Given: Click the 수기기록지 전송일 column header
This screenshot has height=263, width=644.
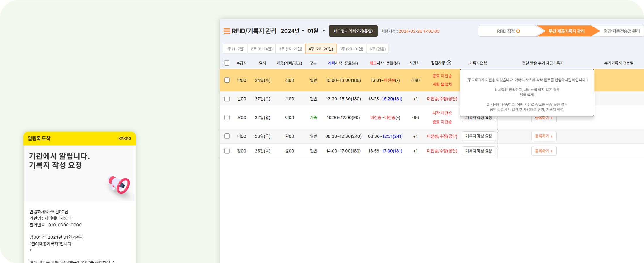Looking at the screenshot, I should point(619,63).
